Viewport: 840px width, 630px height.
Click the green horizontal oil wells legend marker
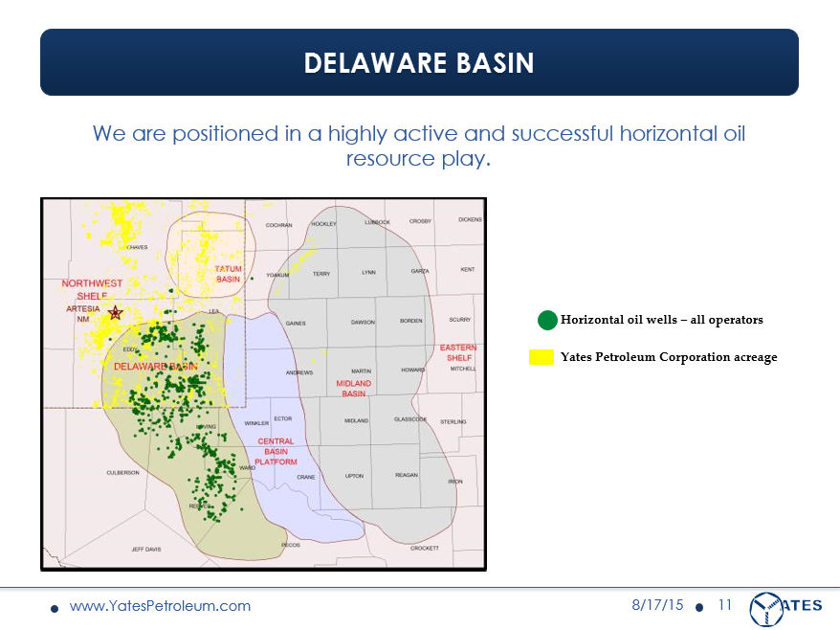click(x=546, y=320)
